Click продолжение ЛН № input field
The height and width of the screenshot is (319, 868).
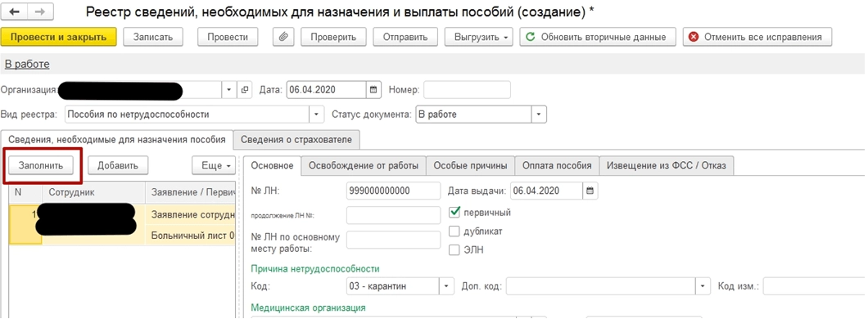point(393,215)
